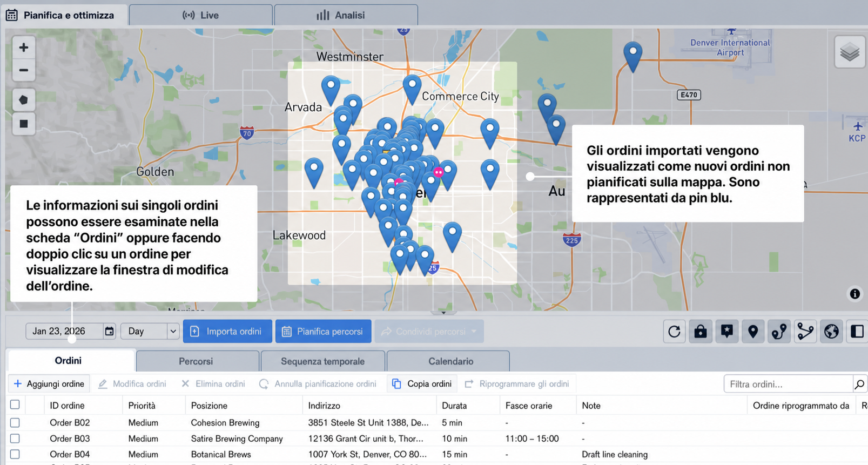Toggle the curved route with pins icon
Image resolution: width=868 pixels, height=465 pixels.
(779, 331)
